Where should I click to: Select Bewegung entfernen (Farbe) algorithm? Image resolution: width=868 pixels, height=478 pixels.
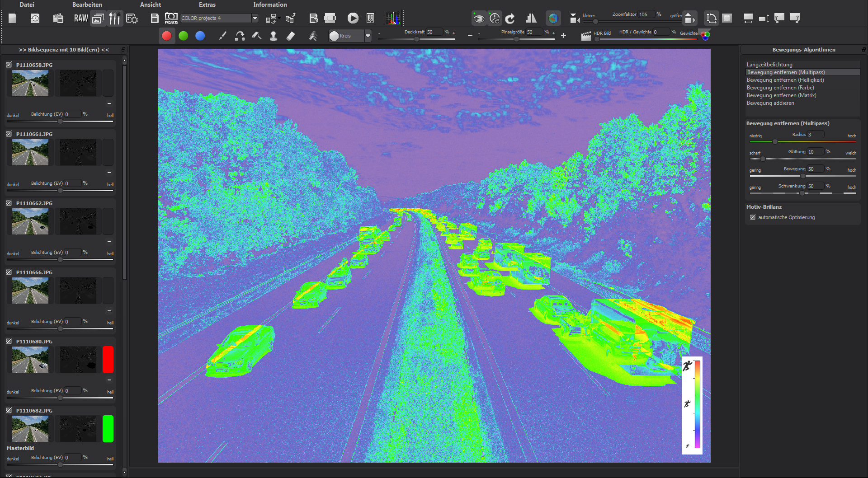[802, 88]
